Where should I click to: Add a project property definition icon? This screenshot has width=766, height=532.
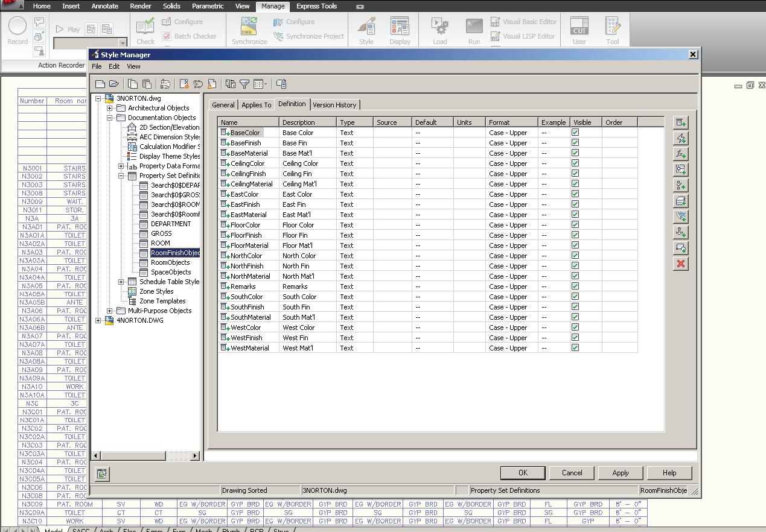(x=681, y=217)
